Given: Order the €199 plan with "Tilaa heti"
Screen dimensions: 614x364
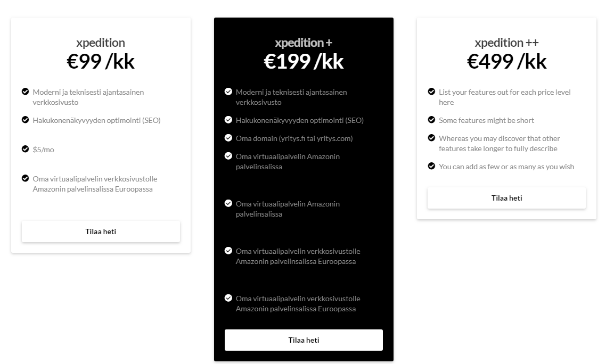Looking at the screenshot, I should point(304,340).
